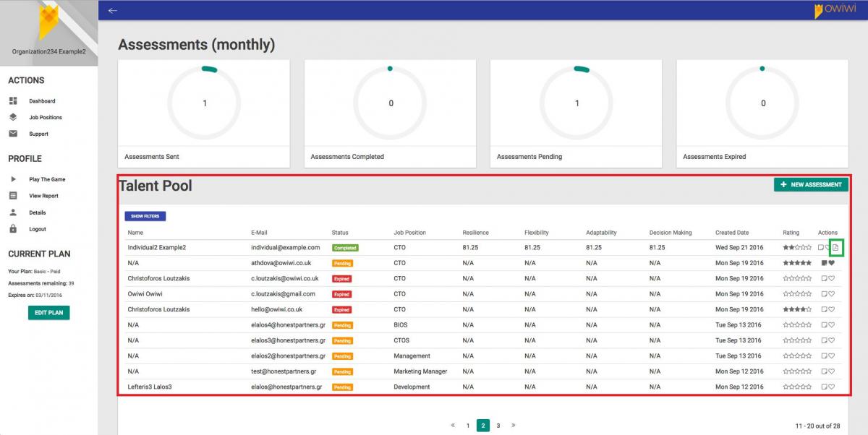The height and width of the screenshot is (435, 868).
Task: Favorite the Lefteris3 Lalos3 candidate row
Action: (832, 387)
